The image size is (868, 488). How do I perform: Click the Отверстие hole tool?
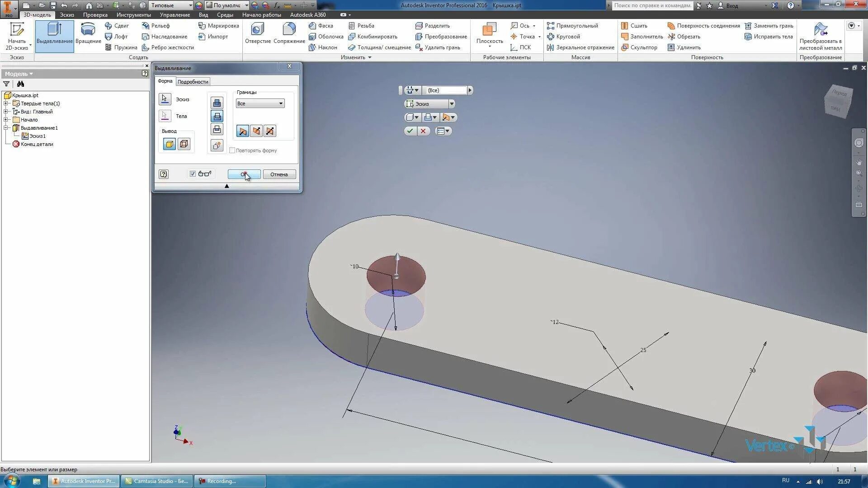258,34
